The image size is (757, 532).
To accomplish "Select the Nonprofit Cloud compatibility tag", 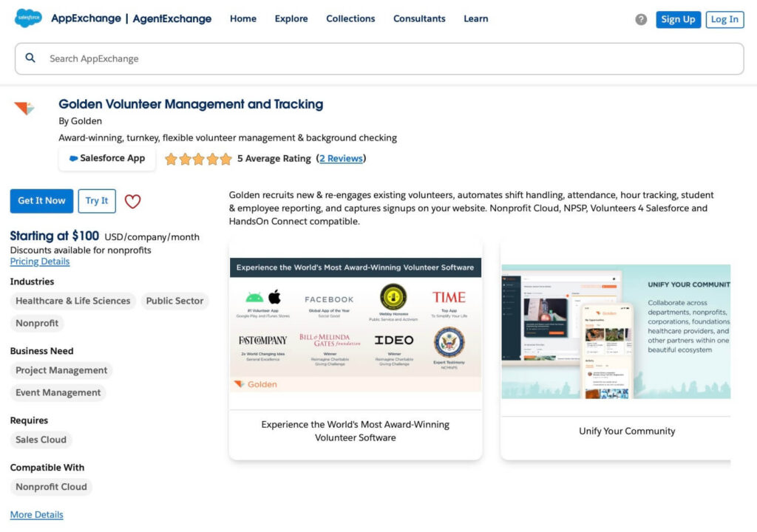I will point(51,487).
